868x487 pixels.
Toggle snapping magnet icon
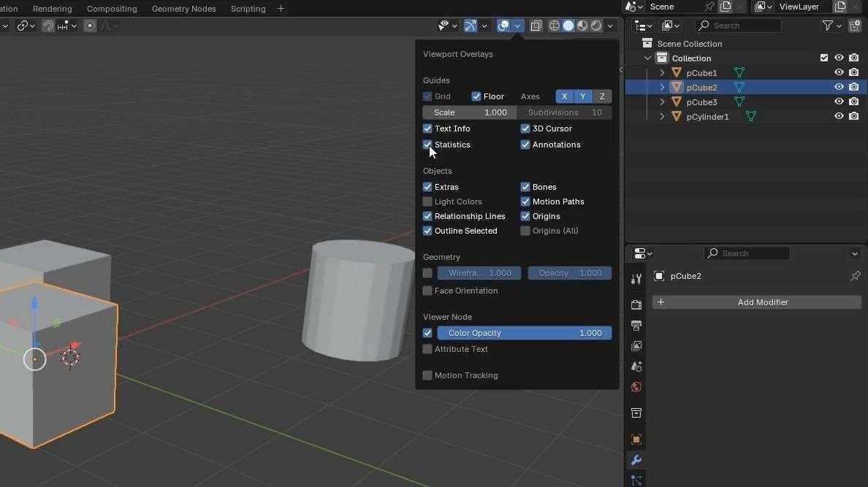pyautogui.click(x=48, y=26)
